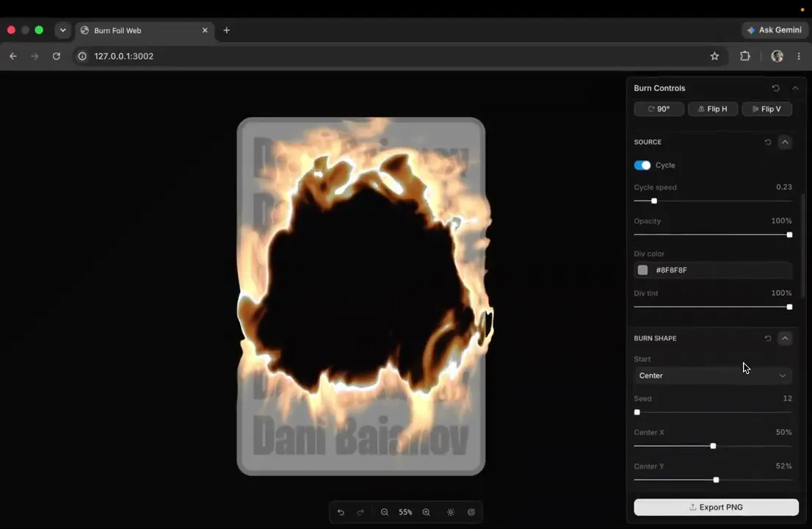
Task: Open the browser extensions puzzle menu
Action: 744,56
